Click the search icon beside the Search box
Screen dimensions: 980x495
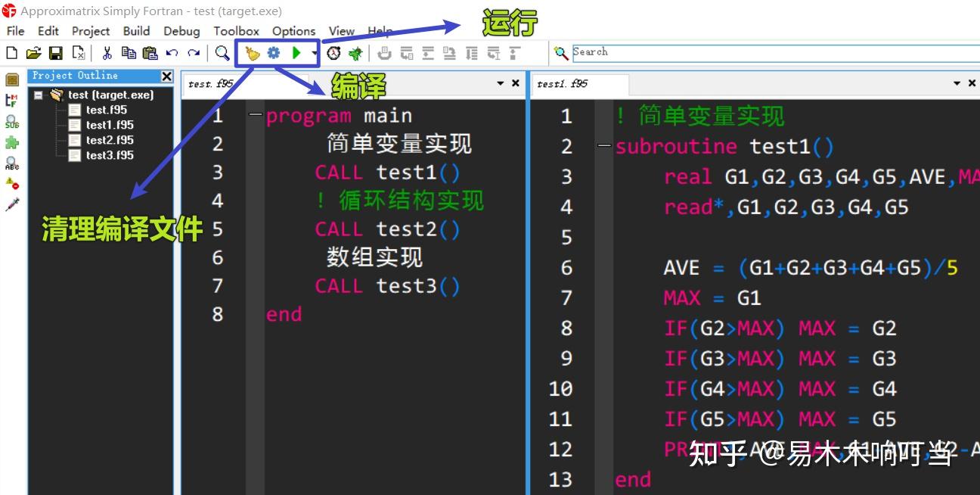(561, 53)
